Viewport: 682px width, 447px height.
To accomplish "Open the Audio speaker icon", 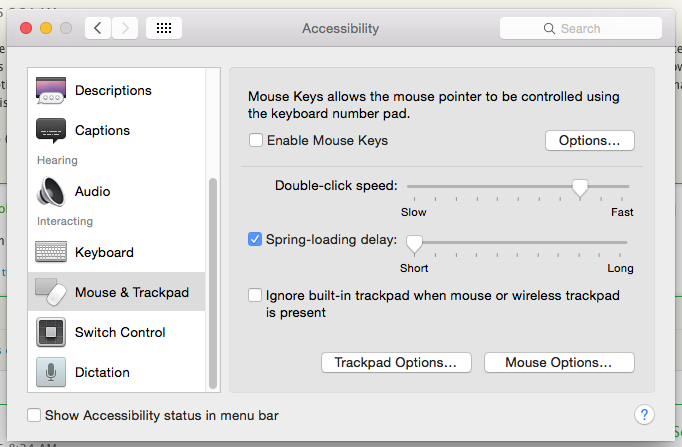I will pyautogui.click(x=51, y=191).
